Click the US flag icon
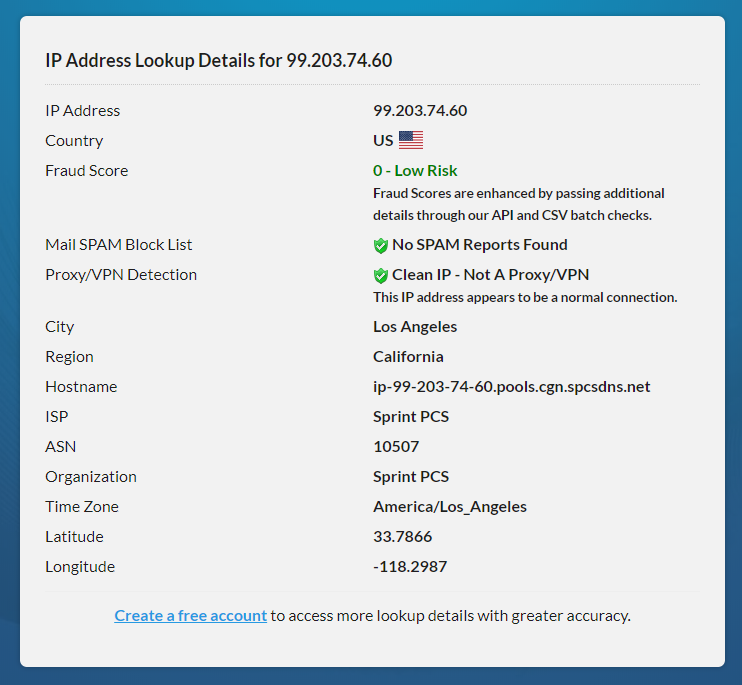742x685 pixels. [x=411, y=140]
